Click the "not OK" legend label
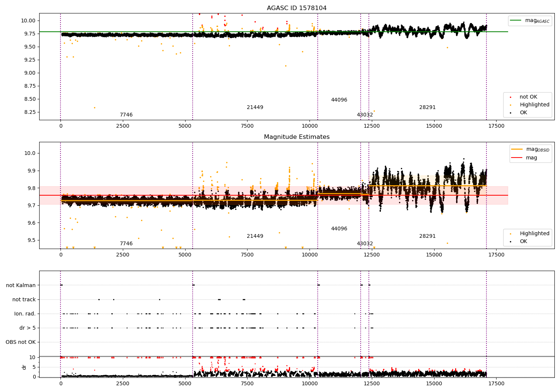 [x=528, y=97]
